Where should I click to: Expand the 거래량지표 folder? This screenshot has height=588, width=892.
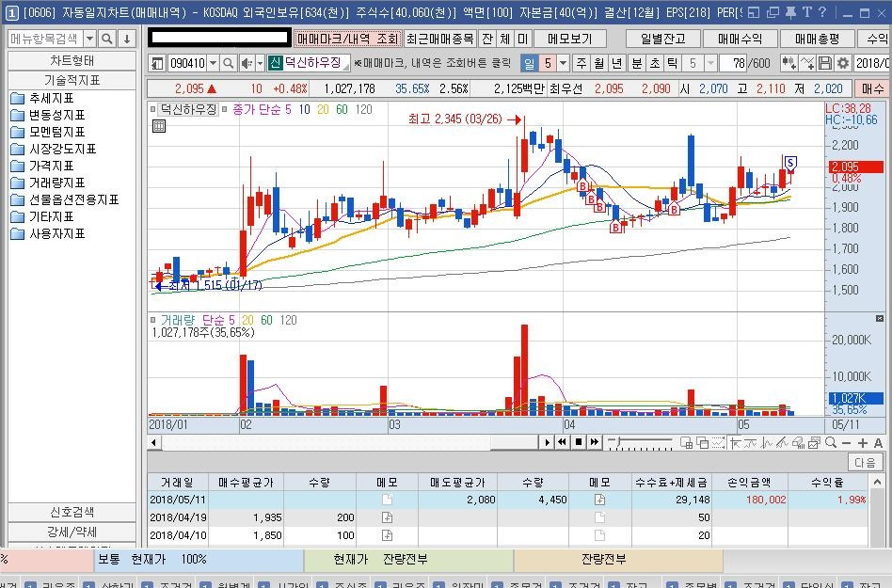pos(48,183)
